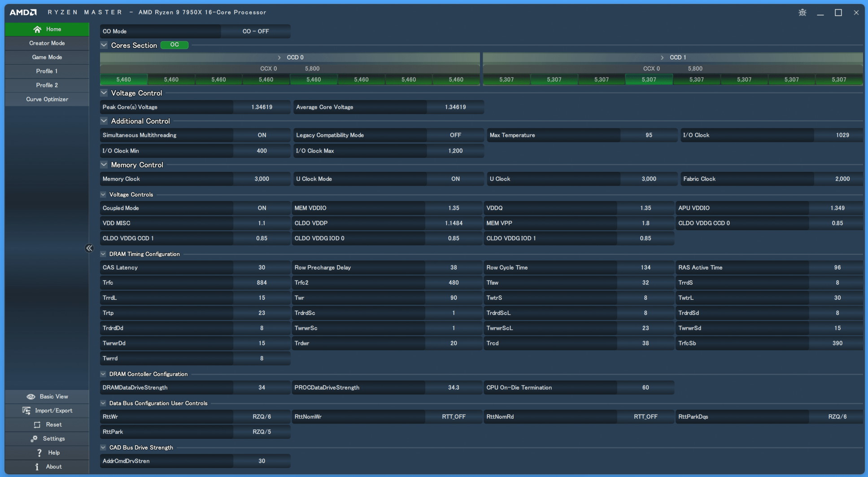Image resolution: width=868 pixels, height=477 pixels.
Task: Click the CPU On-Die Termination value 60
Action: coord(646,388)
